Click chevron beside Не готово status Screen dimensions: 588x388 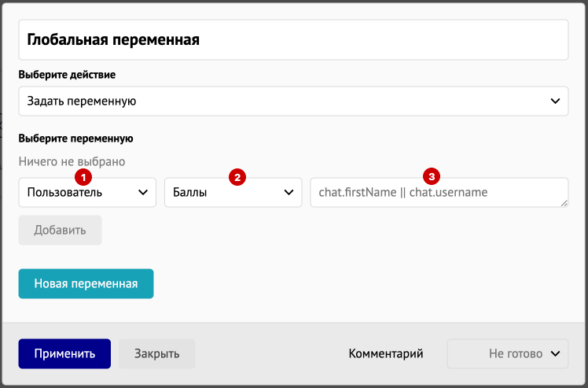tap(555, 353)
